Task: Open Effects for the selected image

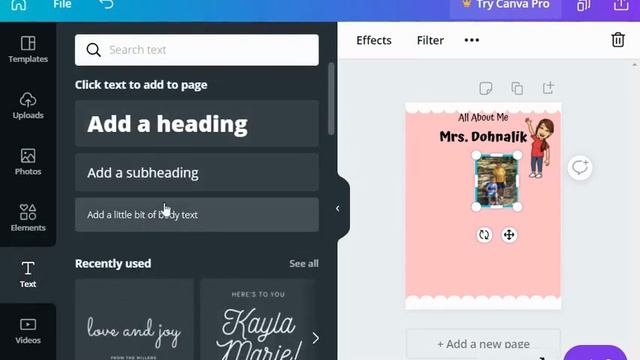Action: (x=374, y=40)
